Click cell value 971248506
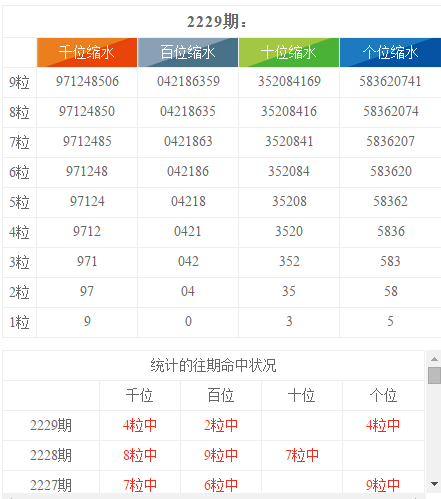The width and height of the screenshot is (441, 499). coord(87,81)
